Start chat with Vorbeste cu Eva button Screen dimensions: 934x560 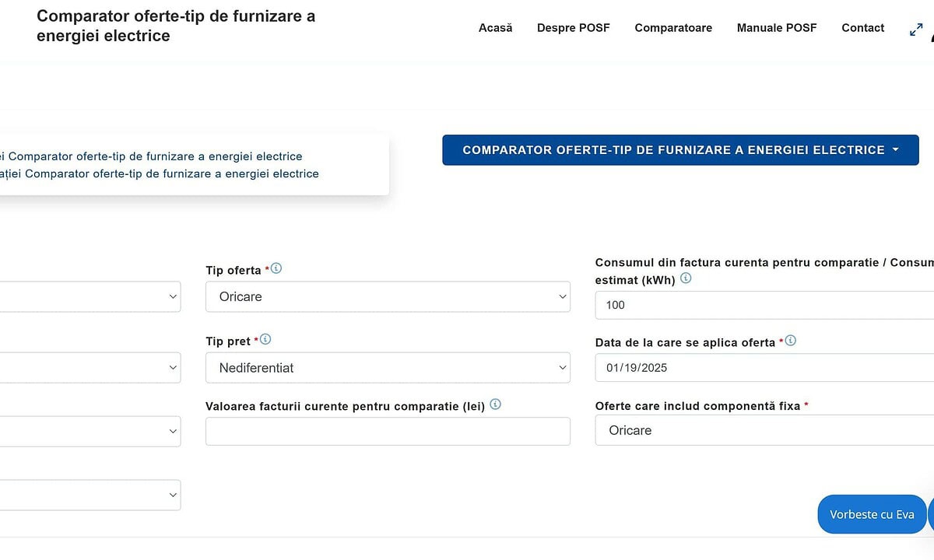872,514
